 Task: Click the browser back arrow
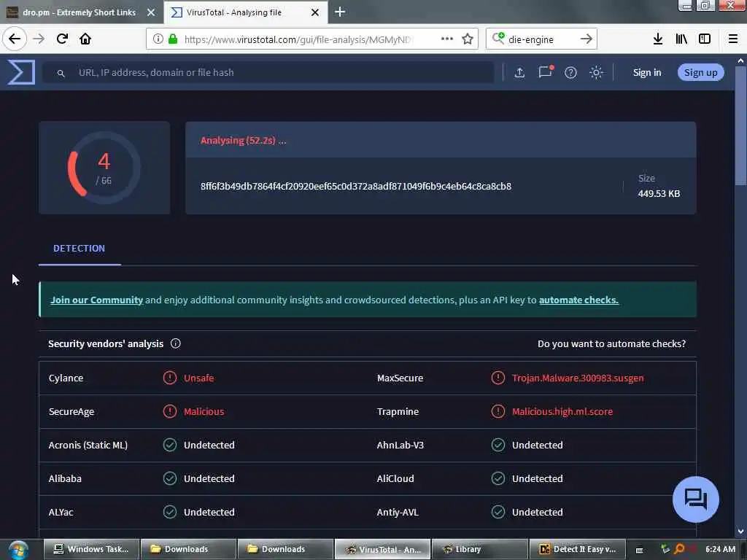click(x=15, y=39)
